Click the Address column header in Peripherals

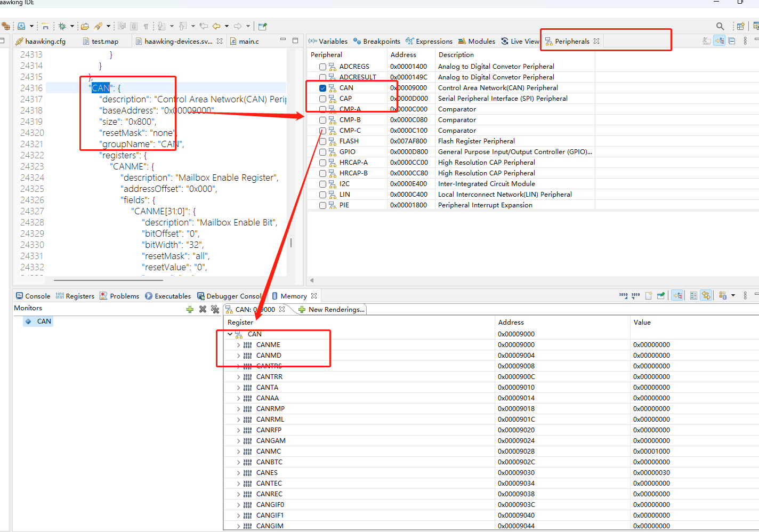pyautogui.click(x=403, y=54)
